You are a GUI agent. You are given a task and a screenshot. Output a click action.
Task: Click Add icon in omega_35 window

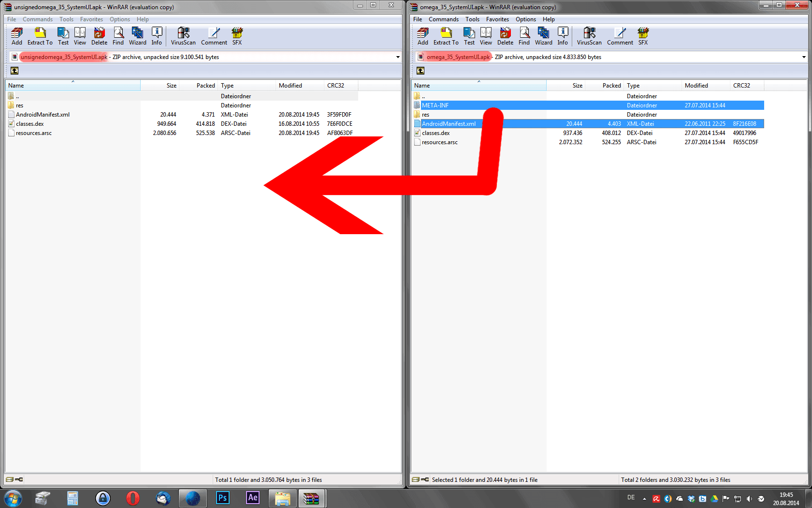(423, 36)
